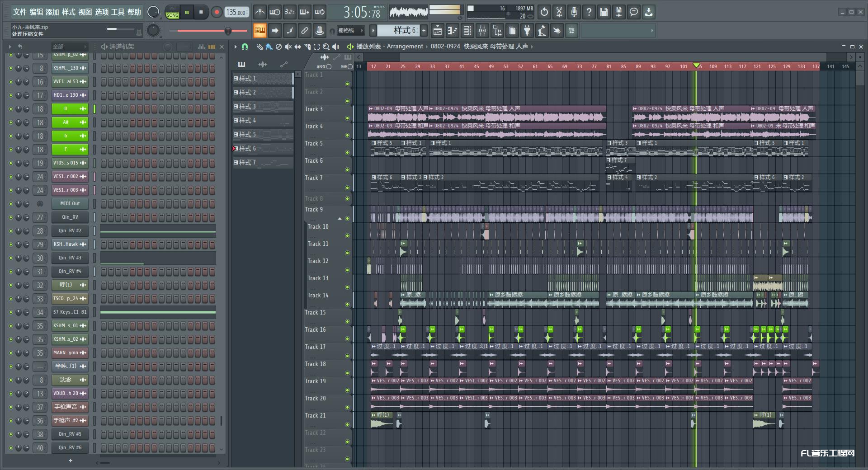Toggle the metronome icon
This screenshot has width=868, height=470.
[259, 12]
